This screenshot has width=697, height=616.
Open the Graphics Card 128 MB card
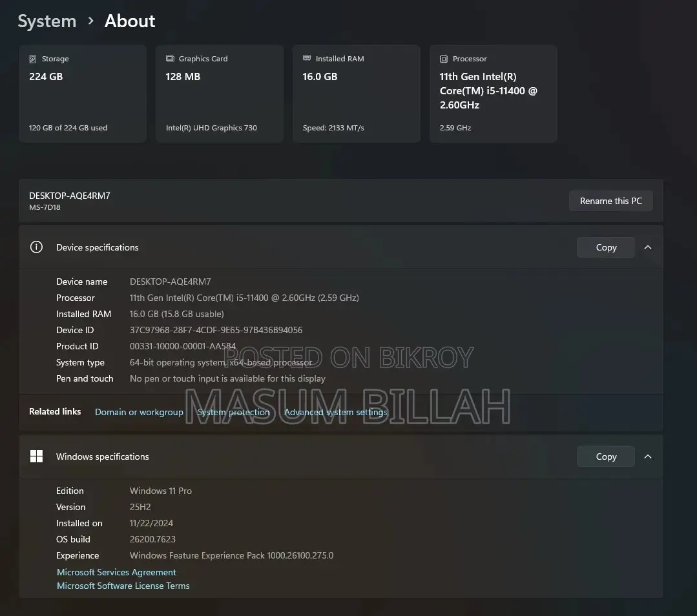(220, 94)
